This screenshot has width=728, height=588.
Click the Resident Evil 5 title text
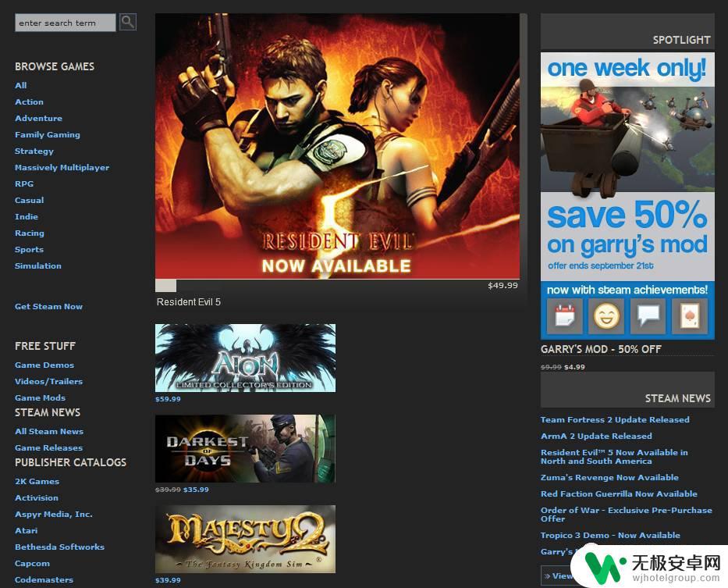189,302
